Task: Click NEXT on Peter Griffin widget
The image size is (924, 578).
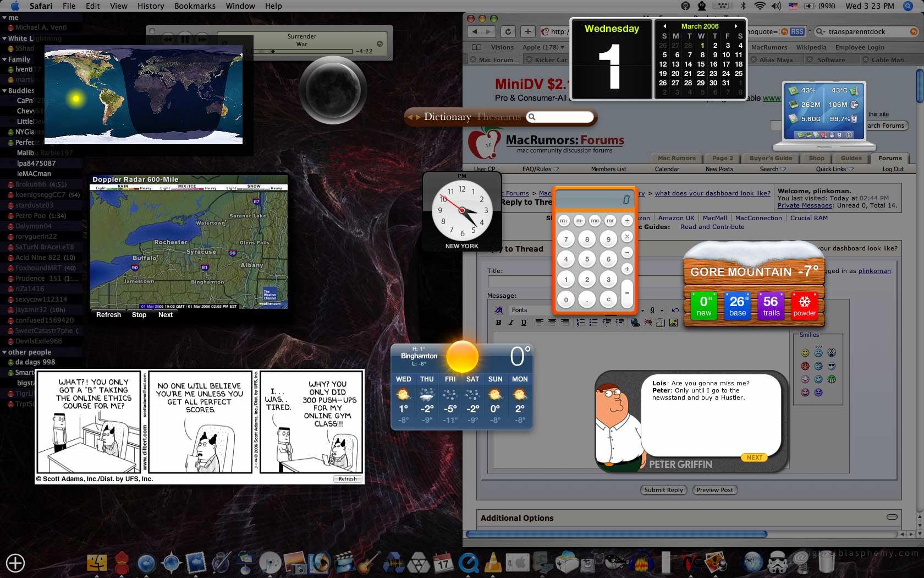Action: [x=754, y=457]
